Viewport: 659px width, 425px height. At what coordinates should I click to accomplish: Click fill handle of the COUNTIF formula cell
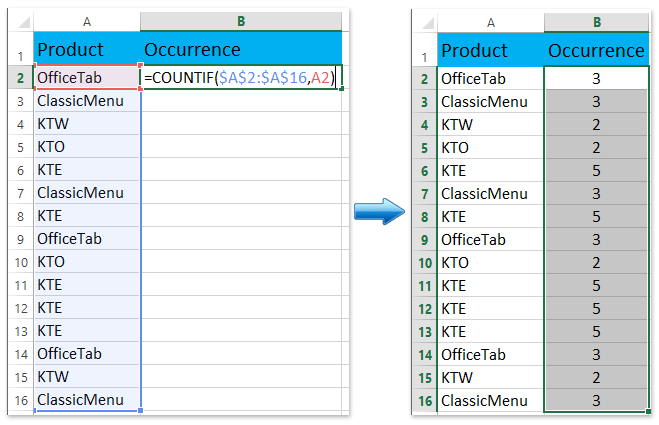342,89
